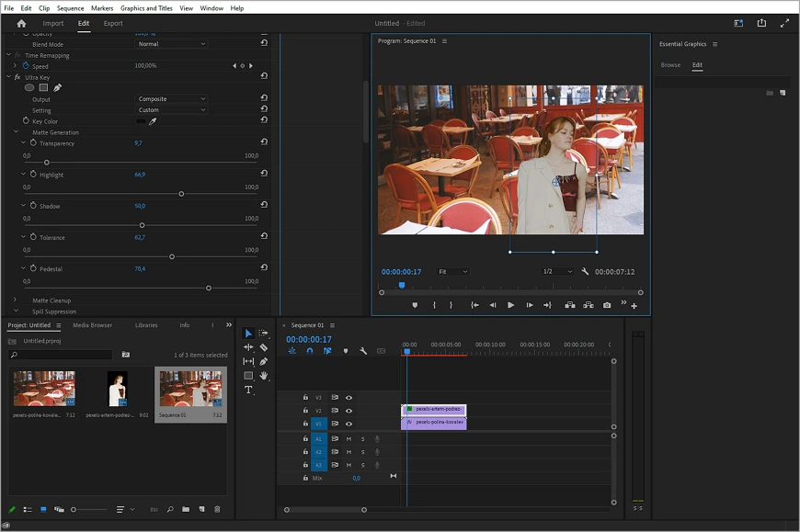Select the Type tool
800x532 pixels.
[x=248, y=390]
